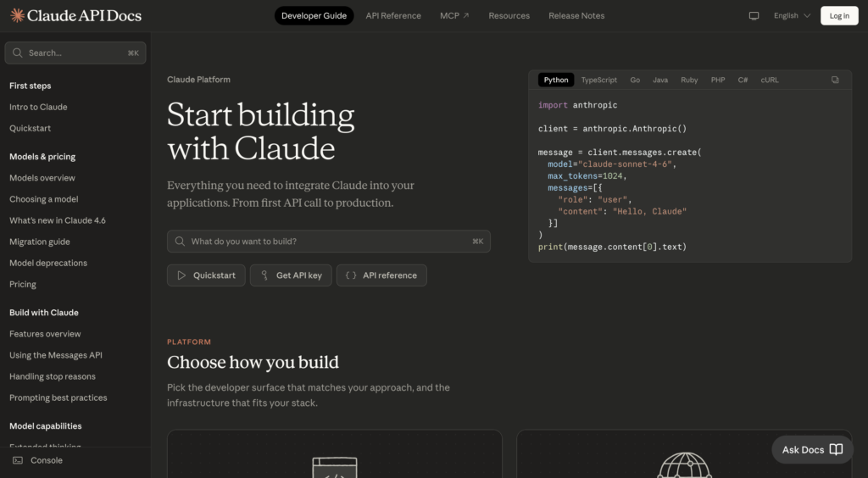Click the 'import anthropic' code line
Image resolution: width=868 pixels, height=478 pixels.
(x=577, y=105)
